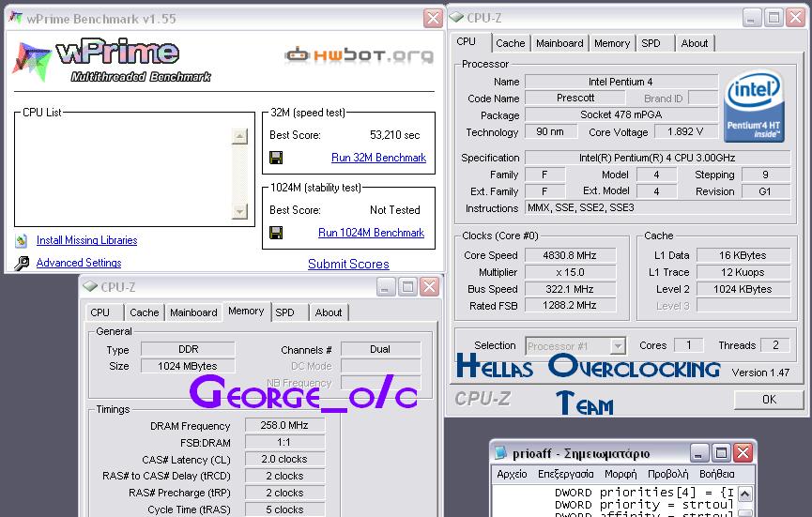Switch to Mainboard tab in right CPU-Z window
This screenshot has width=812, height=517.
click(559, 43)
